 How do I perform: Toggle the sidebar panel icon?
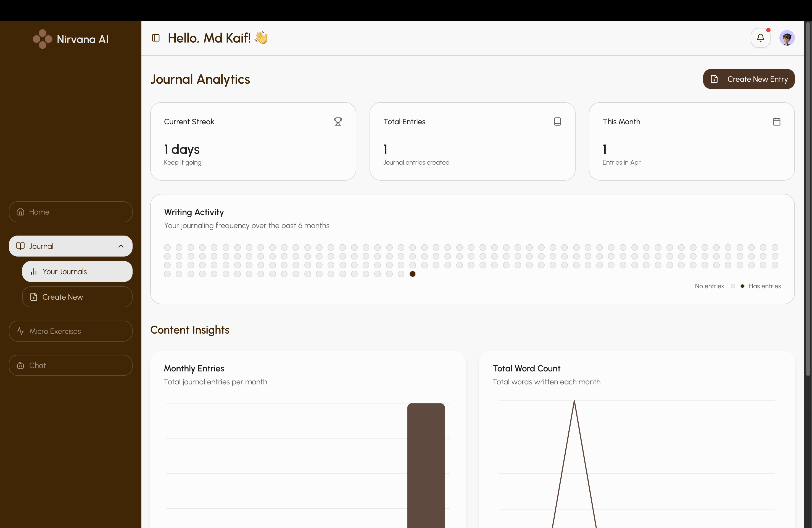point(155,38)
